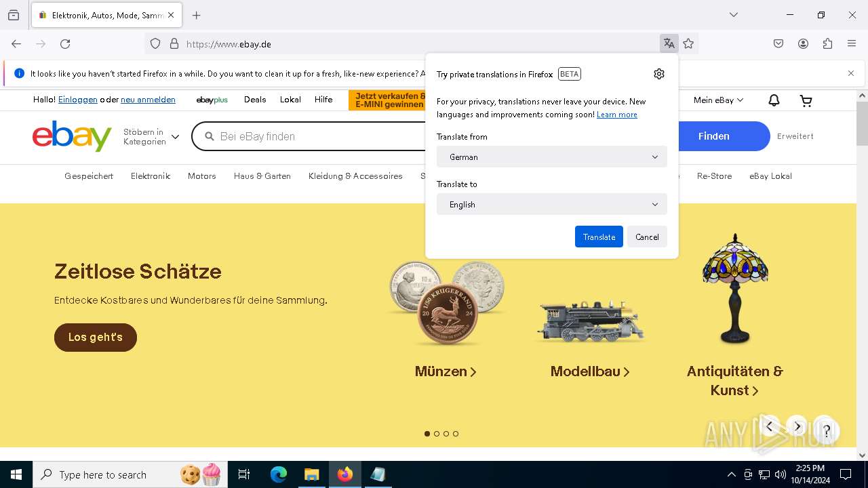Open the ebay plus link
The height and width of the screenshot is (488, 868).
[x=212, y=100]
